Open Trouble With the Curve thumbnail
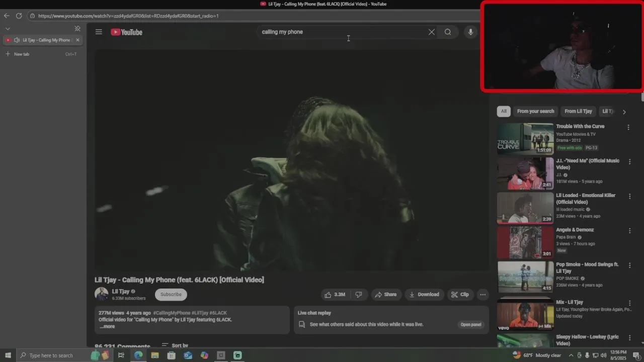Screen dimensions: 644x362 pos(525,138)
